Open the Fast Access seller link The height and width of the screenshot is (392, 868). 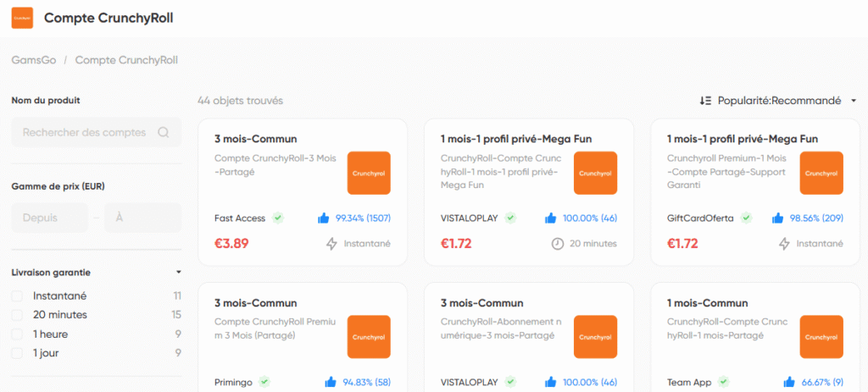pyautogui.click(x=240, y=218)
